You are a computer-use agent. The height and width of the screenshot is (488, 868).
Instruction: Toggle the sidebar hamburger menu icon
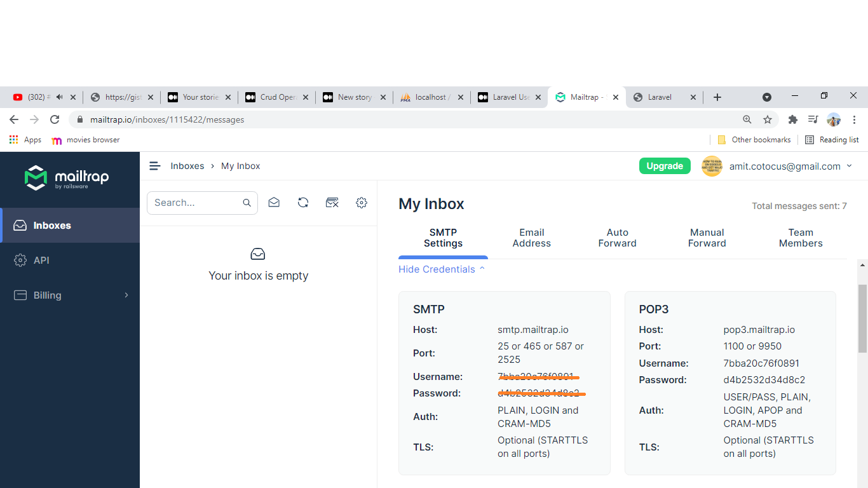pos(154,166)
